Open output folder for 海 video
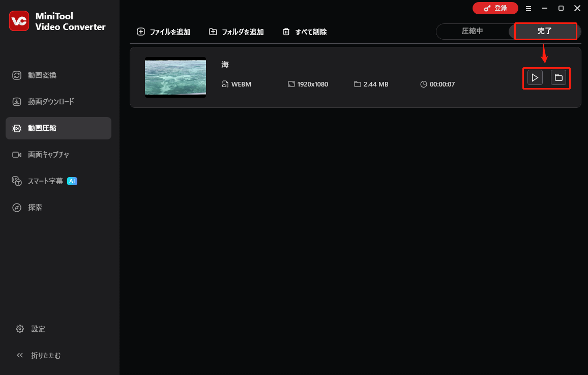The image size is (588, 375). click(x=558, y=77)
